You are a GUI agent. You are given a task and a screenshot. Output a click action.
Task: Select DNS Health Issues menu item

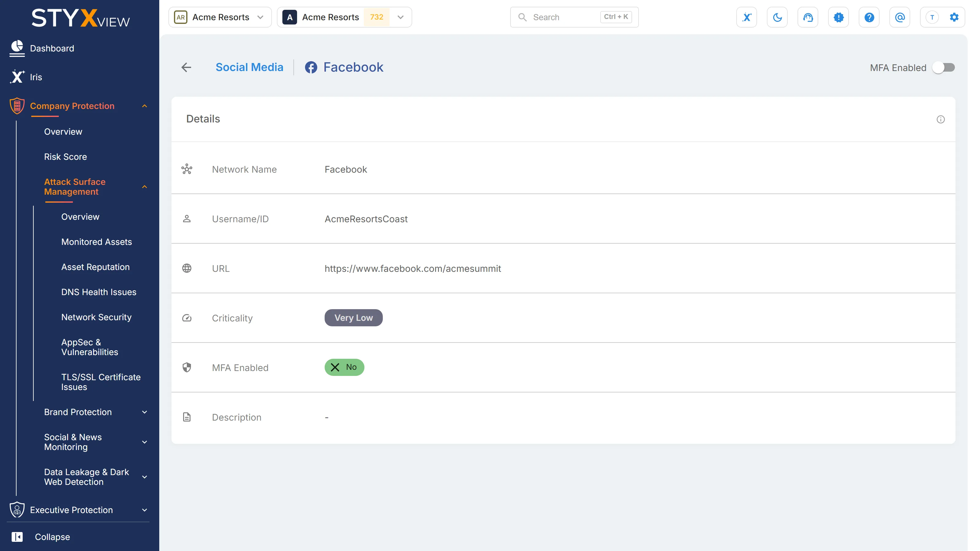click(x=99, y=292)
